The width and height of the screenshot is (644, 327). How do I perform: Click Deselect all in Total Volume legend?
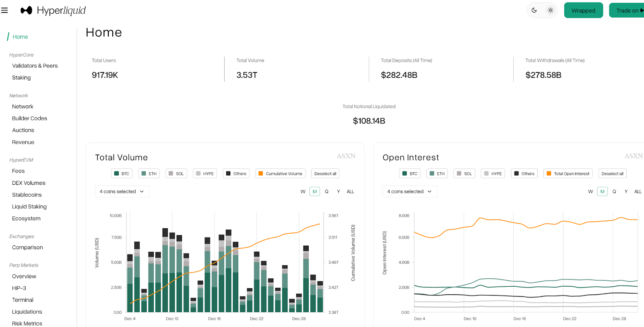click(325, 174)
